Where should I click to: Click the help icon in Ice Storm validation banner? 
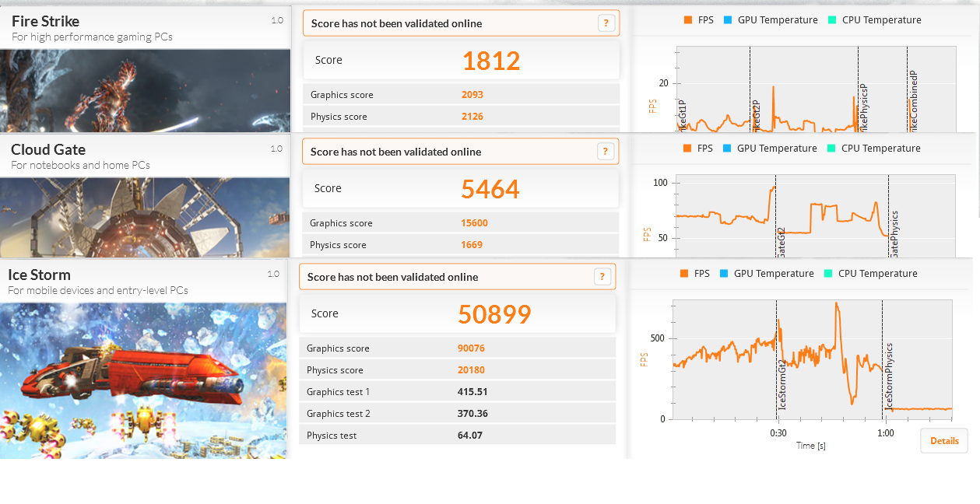click(x=602, y=277)
